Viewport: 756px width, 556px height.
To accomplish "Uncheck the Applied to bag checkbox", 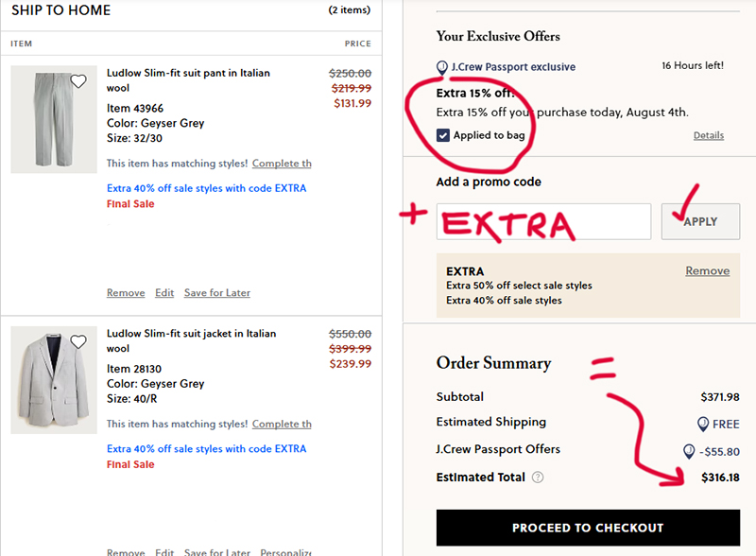I will click(443, 135).
